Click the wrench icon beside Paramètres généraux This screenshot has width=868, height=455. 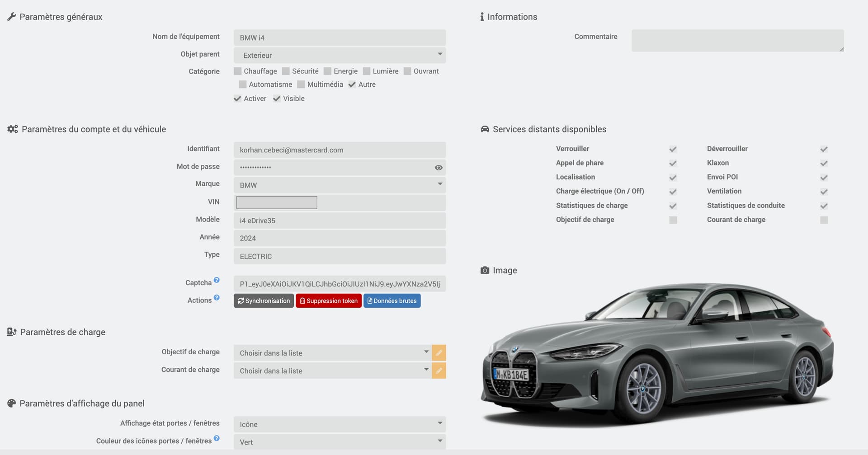tap(11, 17)
